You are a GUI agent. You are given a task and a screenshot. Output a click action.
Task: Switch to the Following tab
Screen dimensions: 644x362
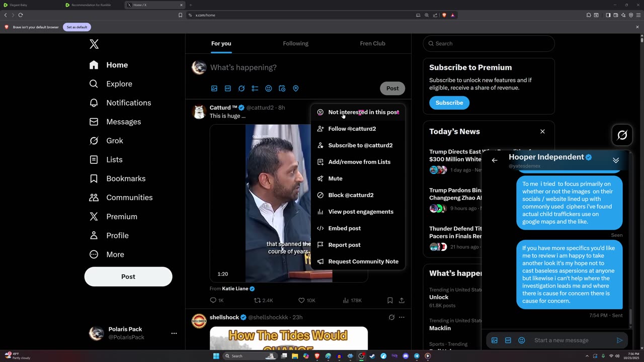(x=295, y=43)
